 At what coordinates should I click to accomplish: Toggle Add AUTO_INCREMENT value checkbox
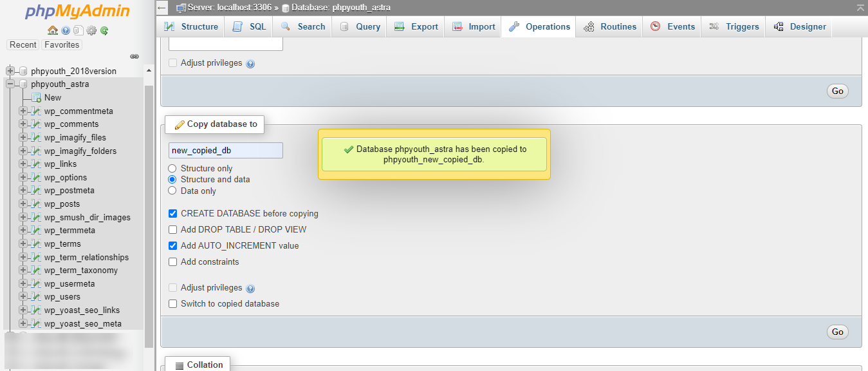tap(172, 245)
